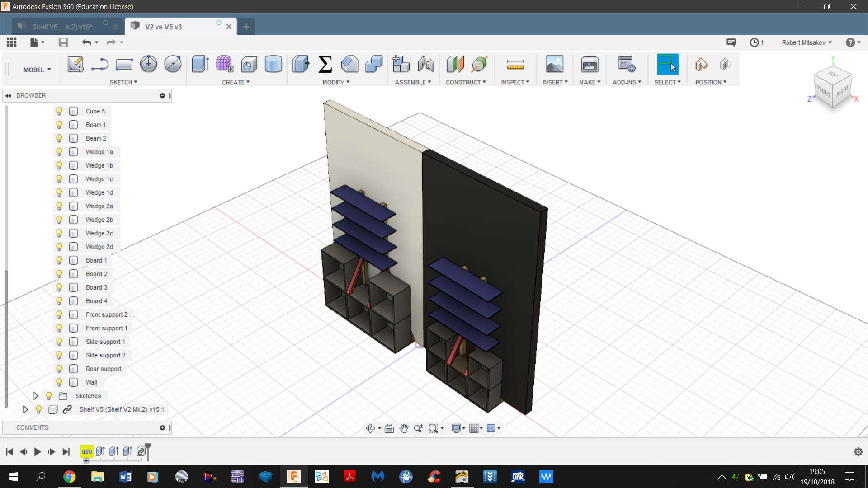Open the MODIFY menu dropdown
Screen dimensions: 868x488
tap(336, 82)
